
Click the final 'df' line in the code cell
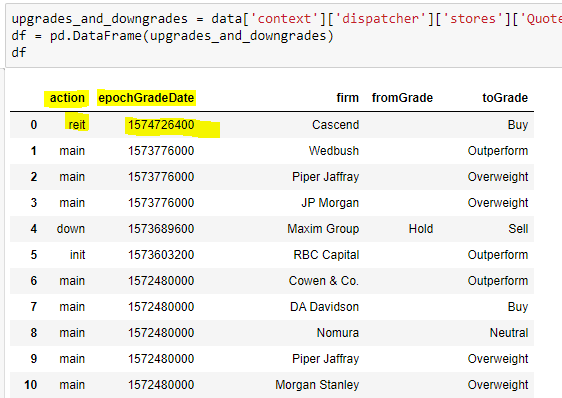pos(19,53)
